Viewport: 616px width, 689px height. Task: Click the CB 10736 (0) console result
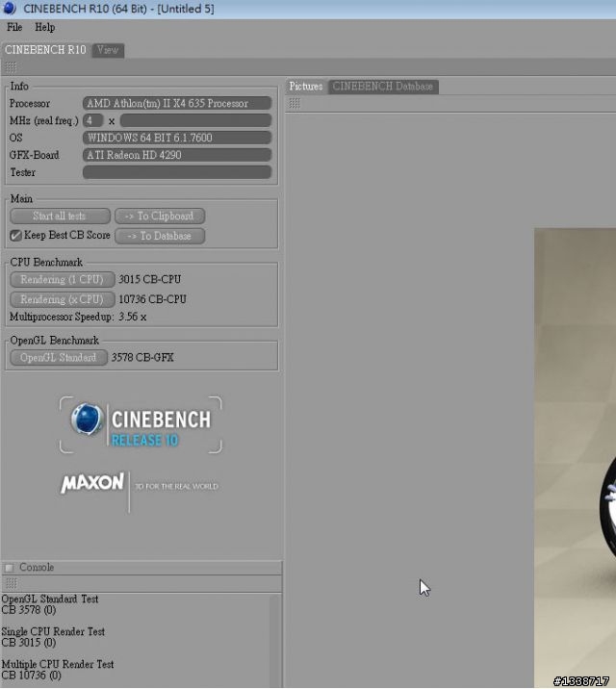[31, 675]
